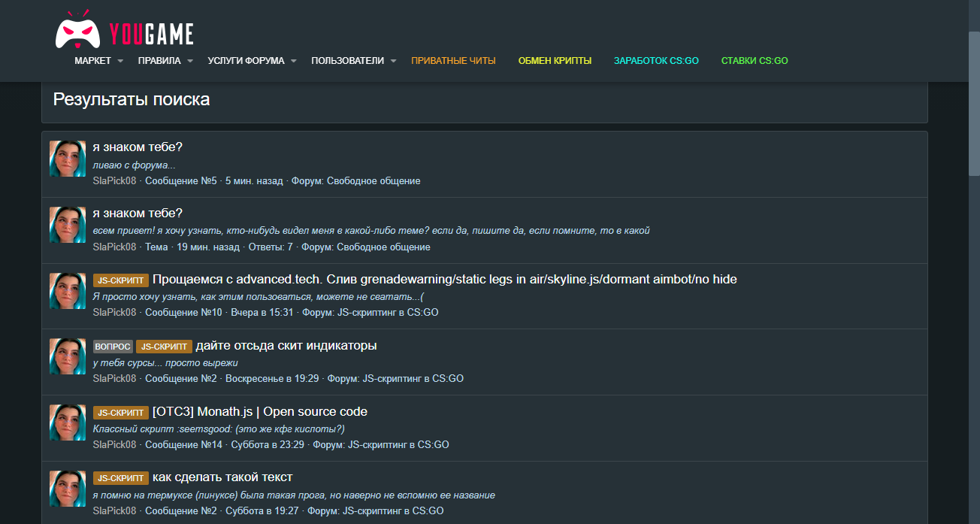Click the avatar beside the Monath.js result
The height and width of the screenshot is (524, 980).
(x=68, y=423)
